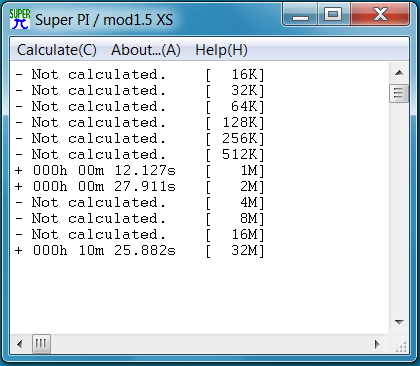Close the Super PI window
This screenshot has height=366, width=420.
(x=380, y=15)
